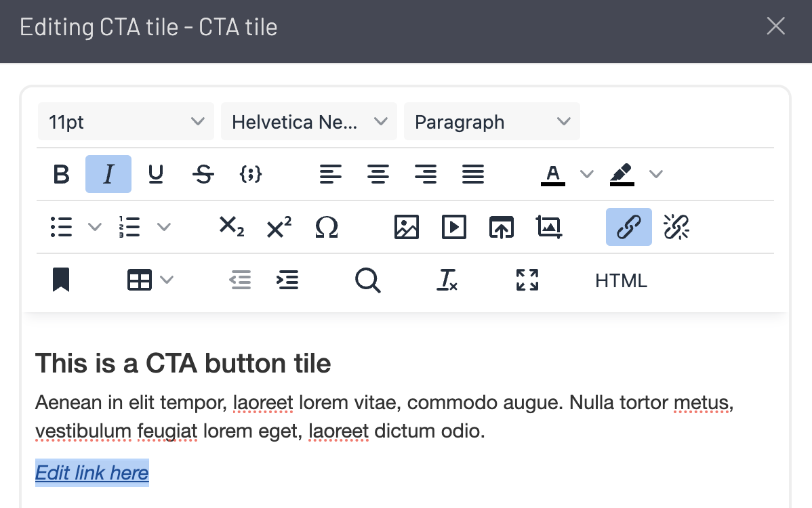Open the text color picker arrow
Screen dimensions: 812x508
click(587, 175)
